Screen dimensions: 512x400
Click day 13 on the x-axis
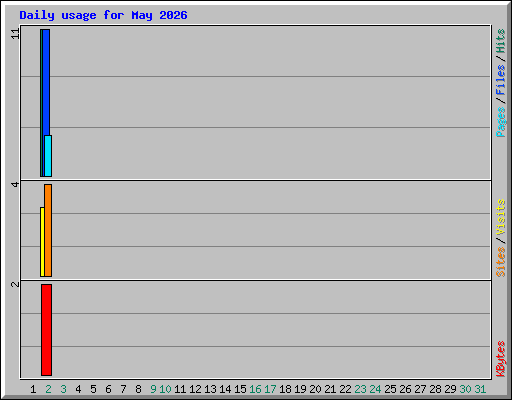(x=210, y=389)
